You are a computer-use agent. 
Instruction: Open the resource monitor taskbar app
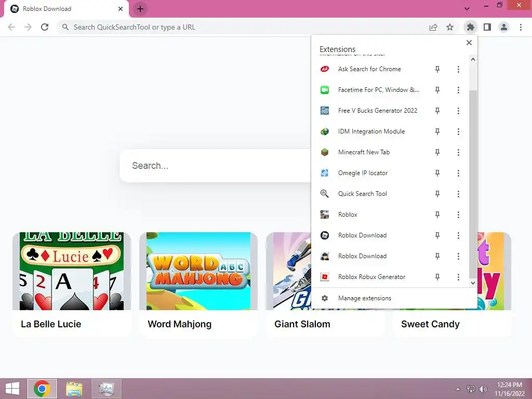(106, 389)
